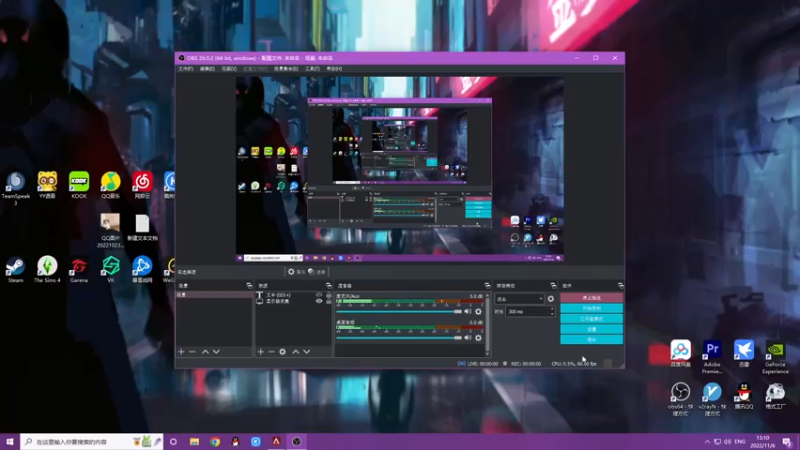Open the notification center icon

click(x=788, y=441)
